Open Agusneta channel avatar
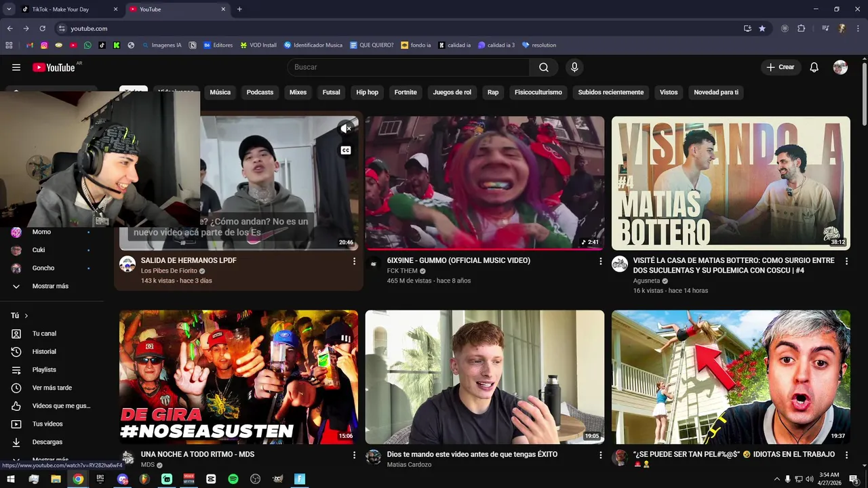Image resolution: width=868 pixels, height=488 pixels. [x=620, y=264]
